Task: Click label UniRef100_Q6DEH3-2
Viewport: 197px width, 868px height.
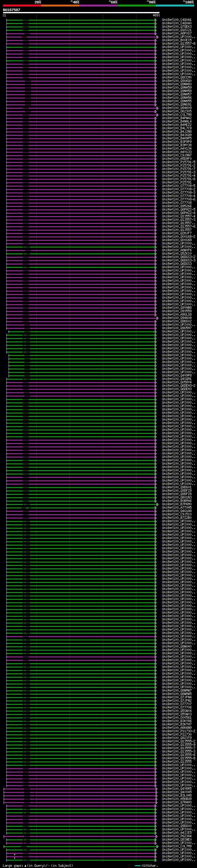Action: pos(179,386)
